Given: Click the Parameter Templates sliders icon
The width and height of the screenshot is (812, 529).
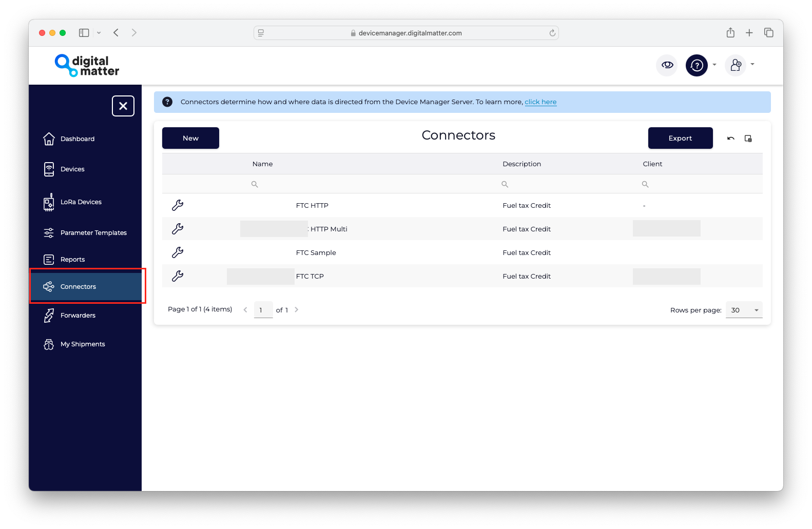Looking at the screenshot, I should (x=49, y=233).
